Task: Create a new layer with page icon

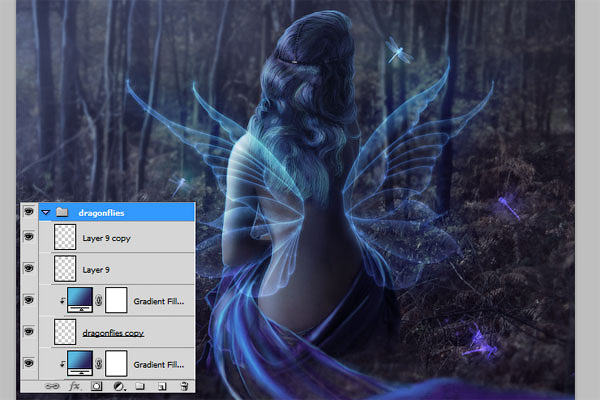Action: pos(162,386)
